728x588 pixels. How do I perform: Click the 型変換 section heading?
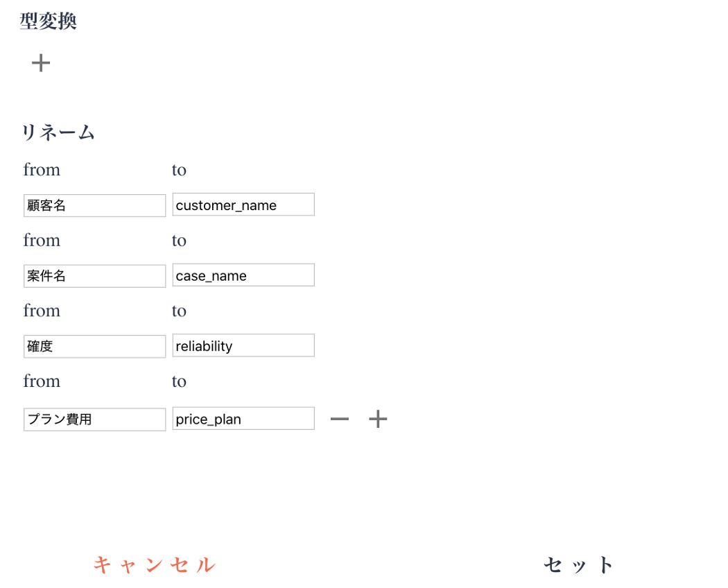point(48,21)
